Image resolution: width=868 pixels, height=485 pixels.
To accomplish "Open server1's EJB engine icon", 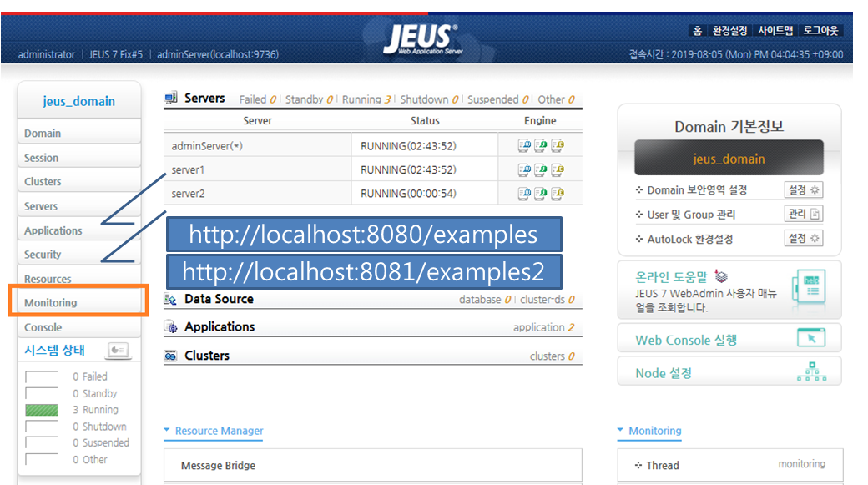I will tap(558, 169).
